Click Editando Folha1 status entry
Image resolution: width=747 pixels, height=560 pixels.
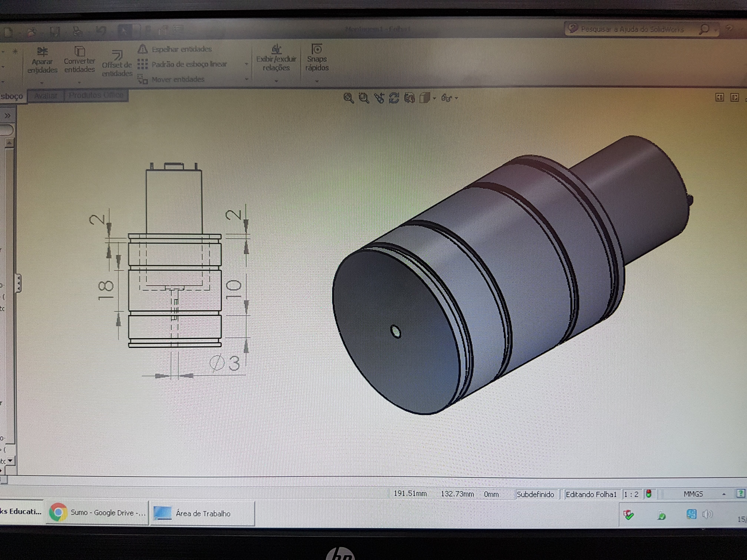pyautogui.click(x=591, y=494)
